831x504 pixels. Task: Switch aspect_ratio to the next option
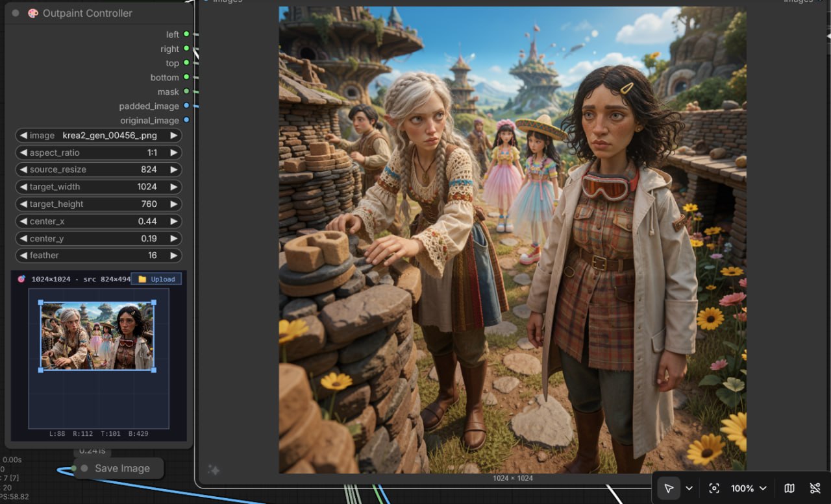(173, 152)
